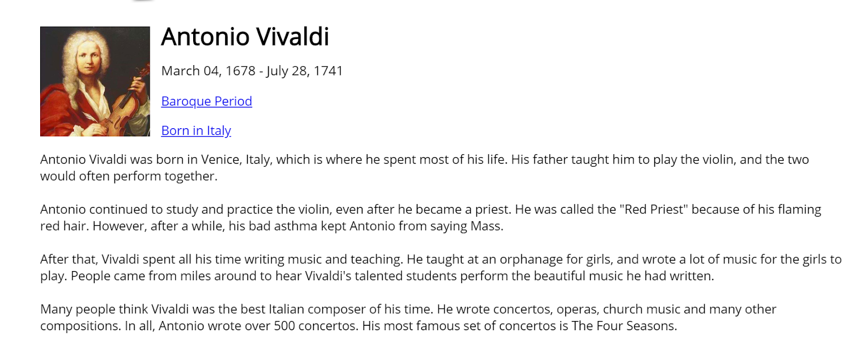This screenshot has height=340, width=868.
Task: Click "would often perform together" sentence ending
Action: pos(129,177)
